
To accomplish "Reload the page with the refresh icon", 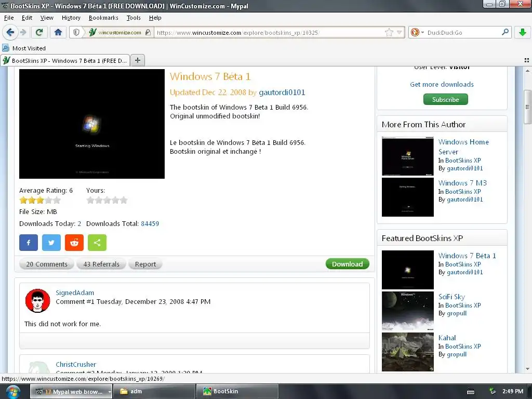I will (39, 32).
